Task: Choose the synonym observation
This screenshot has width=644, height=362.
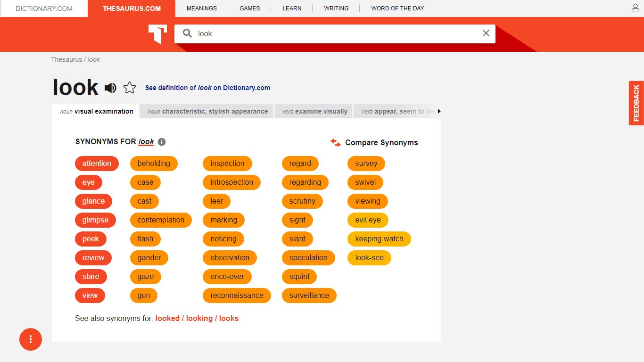Action: pos(230,258)
